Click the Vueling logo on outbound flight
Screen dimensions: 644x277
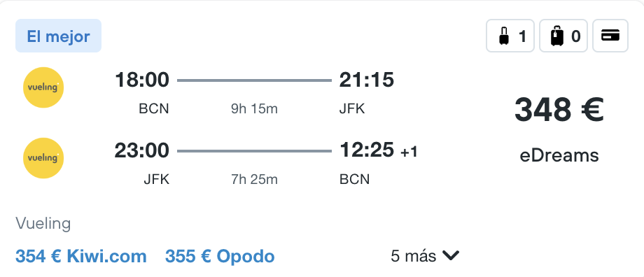pos(43,87)
